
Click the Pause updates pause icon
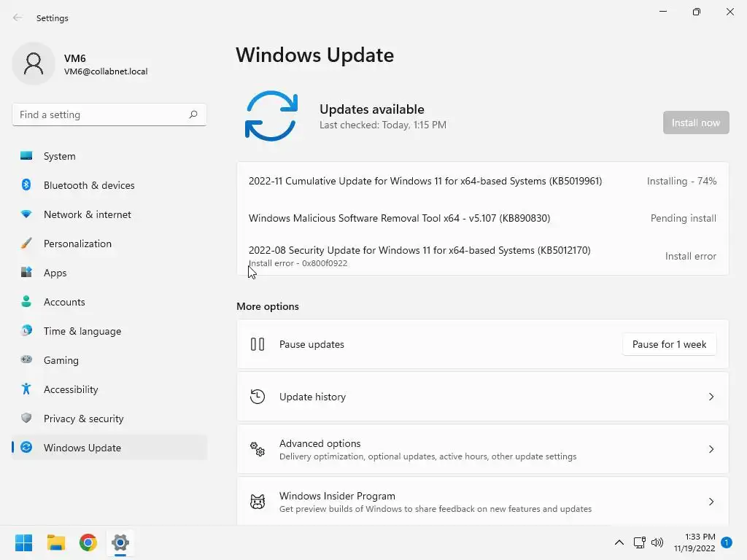tap(258, 344)
